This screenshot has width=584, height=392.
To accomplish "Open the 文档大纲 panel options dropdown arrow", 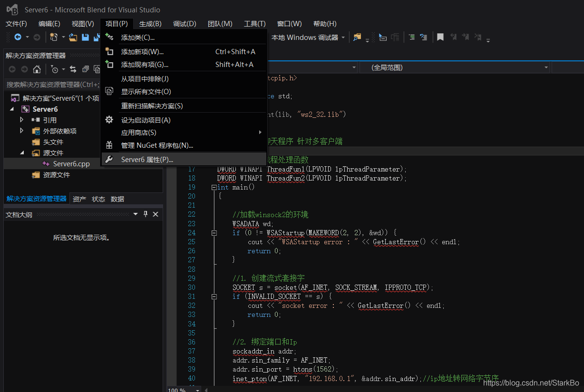I will tap(136, 214).
